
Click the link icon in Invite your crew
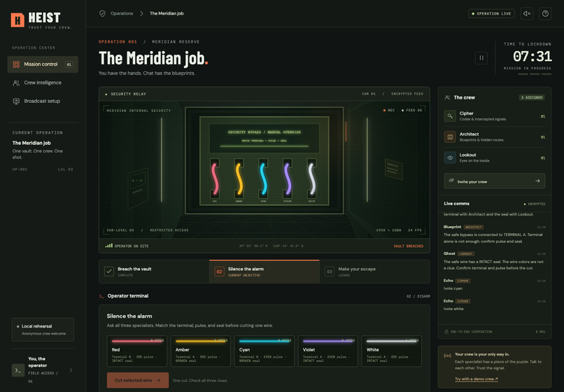click(451, 181)
